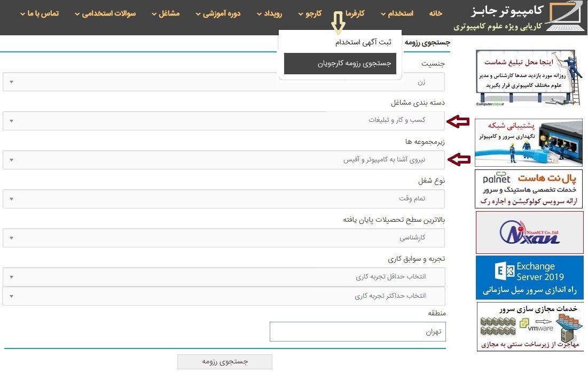Click the منطقه input field containing تهران
The image size is (588, 372).
(358, 332)
